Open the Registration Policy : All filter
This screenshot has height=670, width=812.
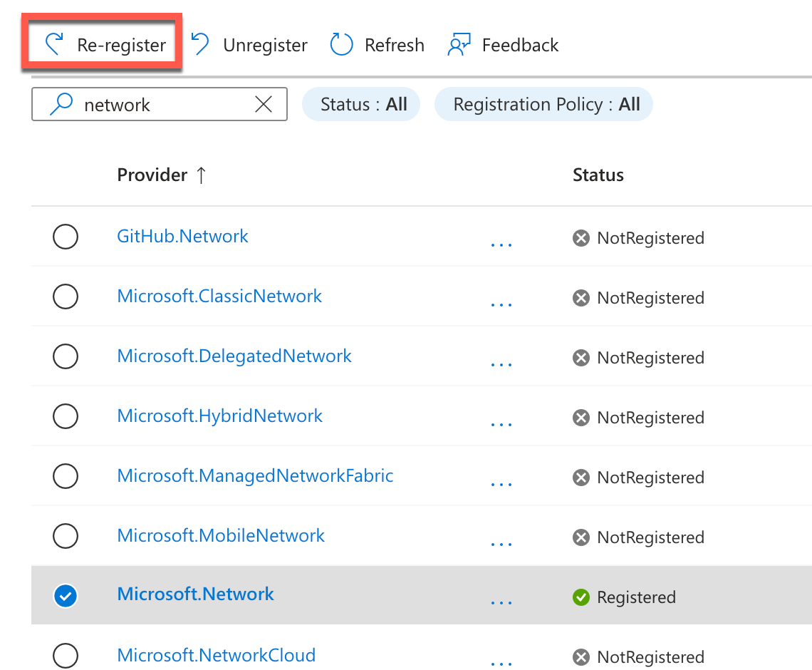point(544,105)
